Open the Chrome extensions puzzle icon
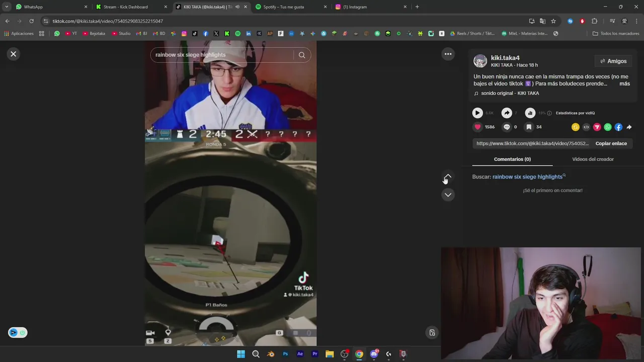Viewport: 644px width, 362px height. (594, 21)
